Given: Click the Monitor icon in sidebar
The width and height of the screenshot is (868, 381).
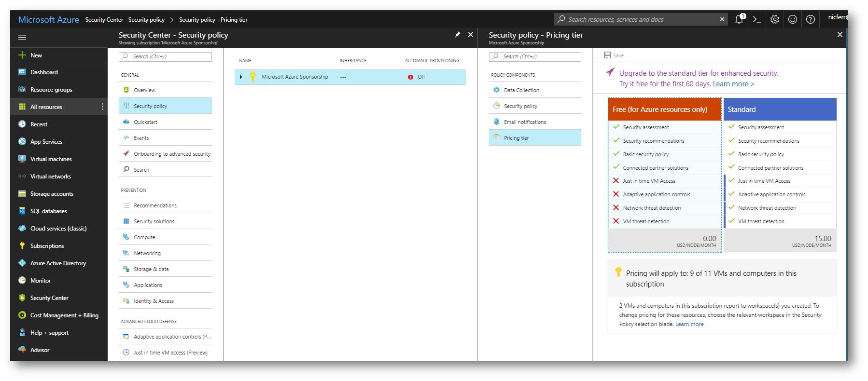Looking at the screenshot, I should [x=22, y=281].
